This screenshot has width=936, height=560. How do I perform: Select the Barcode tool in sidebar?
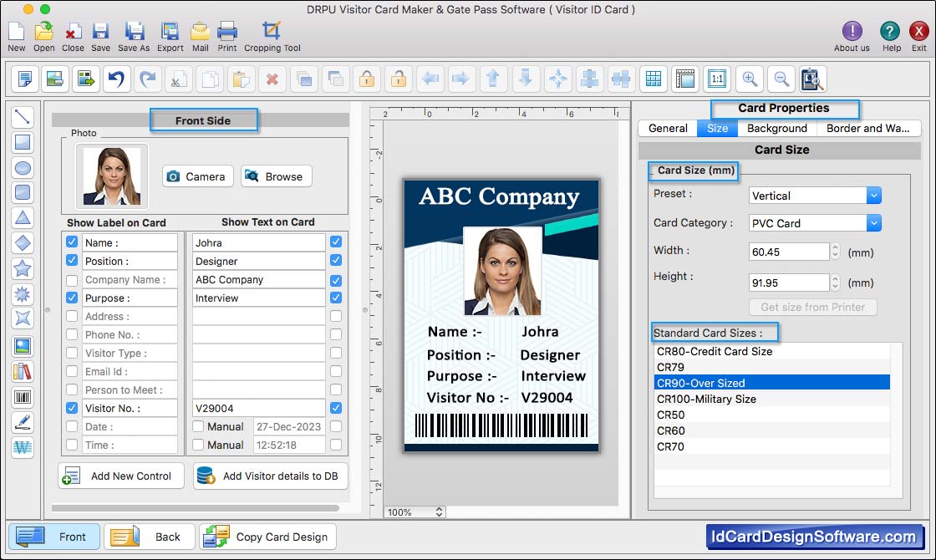coord(23,397)
